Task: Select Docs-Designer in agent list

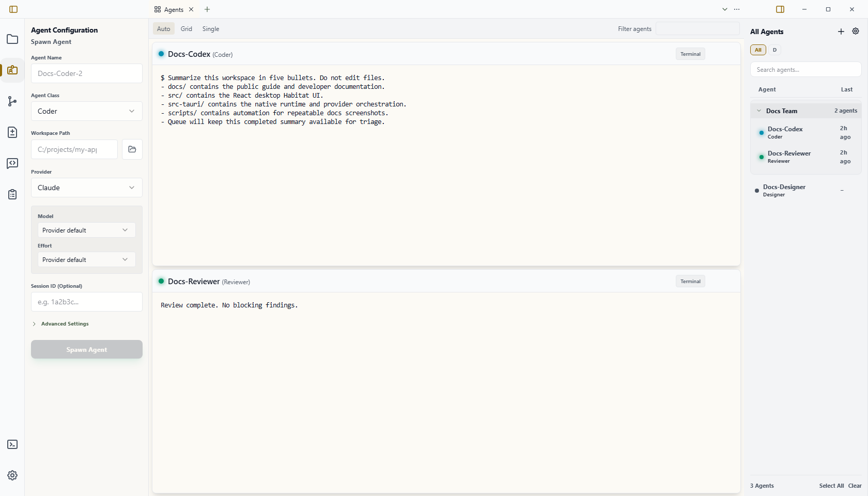Action: coord(806,191)
